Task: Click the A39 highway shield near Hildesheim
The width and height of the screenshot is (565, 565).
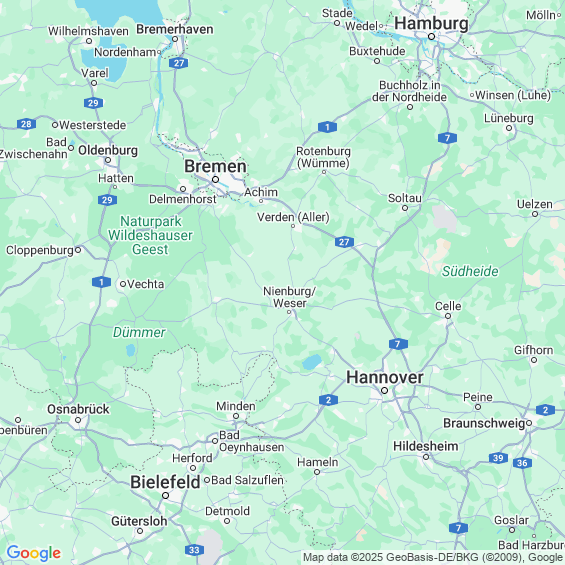Action: point(498,458)
